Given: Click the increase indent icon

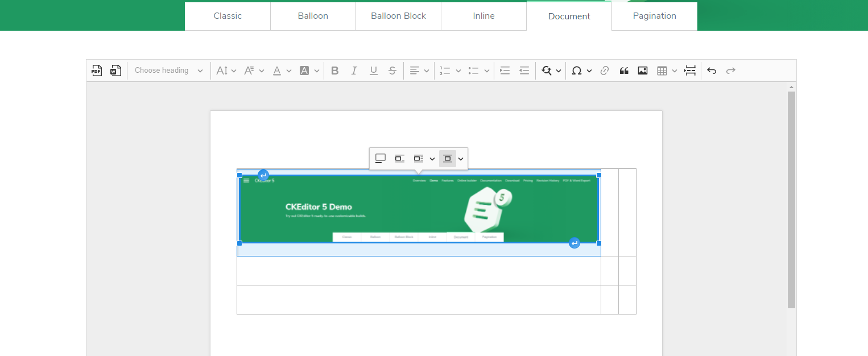Looking at the screenshot, I should (505, 71).
